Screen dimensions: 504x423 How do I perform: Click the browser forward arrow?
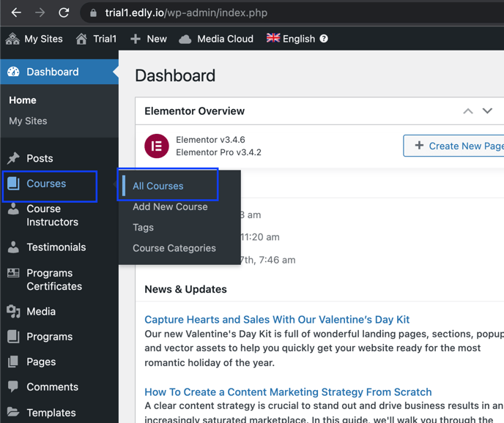click(40, 13)
